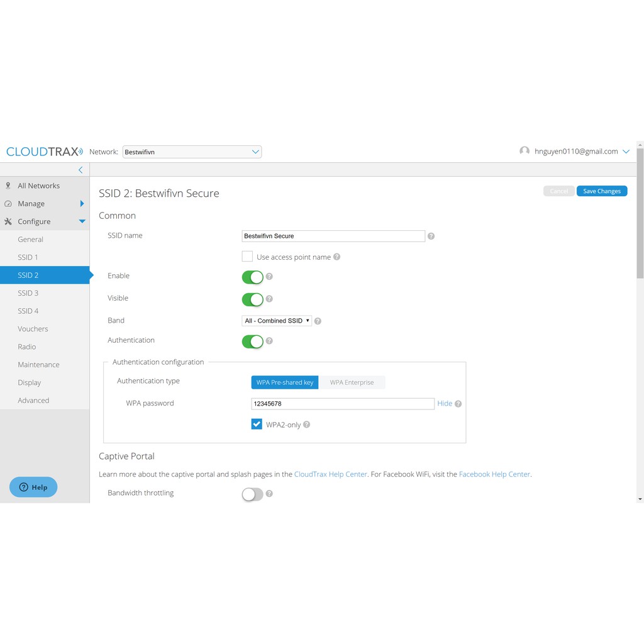
Task: Click the help icon next to Visible toggle
Action: [x=269, y=299]
